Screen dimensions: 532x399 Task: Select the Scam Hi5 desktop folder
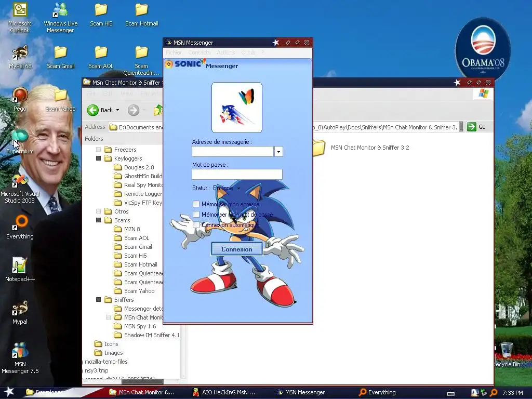point(101,15)
